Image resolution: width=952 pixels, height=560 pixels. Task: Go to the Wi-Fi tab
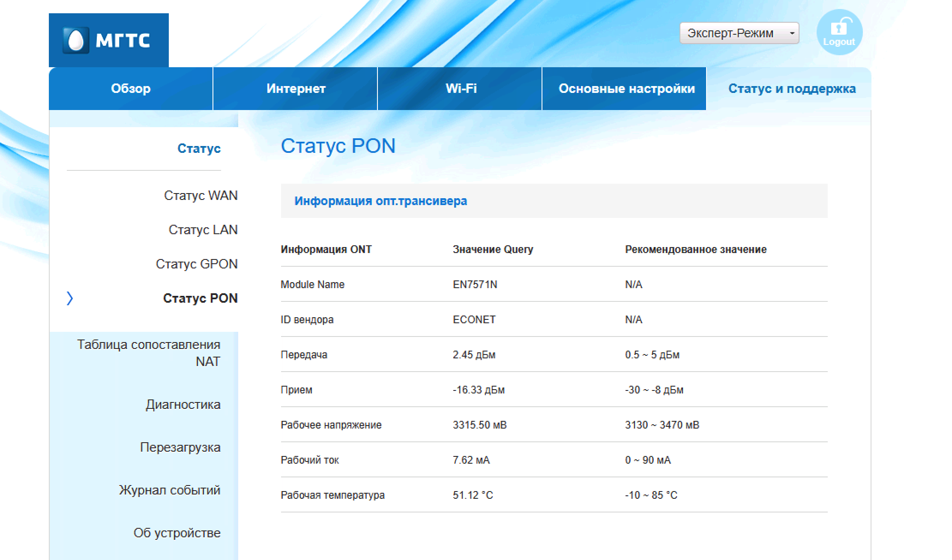coord(461,89)
